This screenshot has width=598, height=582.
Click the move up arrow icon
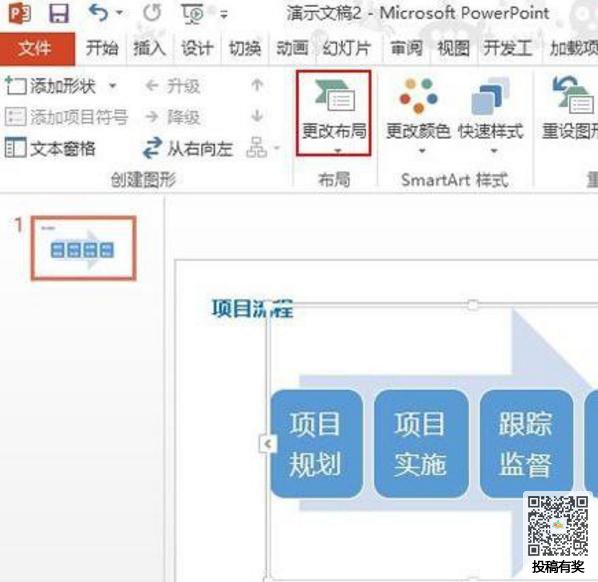[x=257, y=85]
